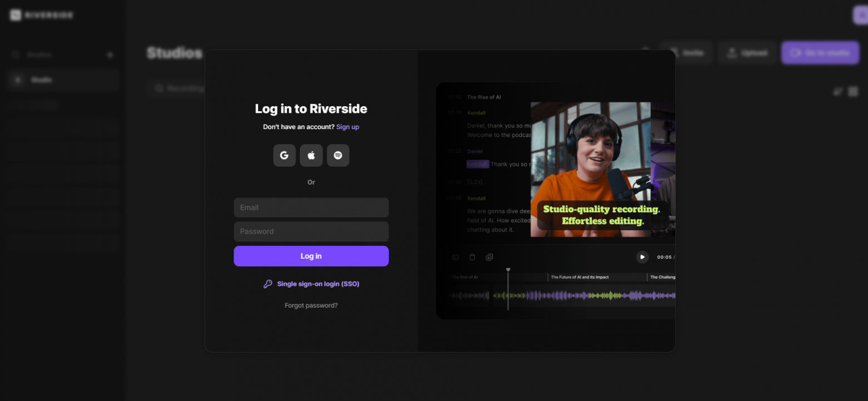The height and width of the screenshot is (401, 868).
Task: Click the key icon beside Single sign-on login
Action: tap(268, 284)
